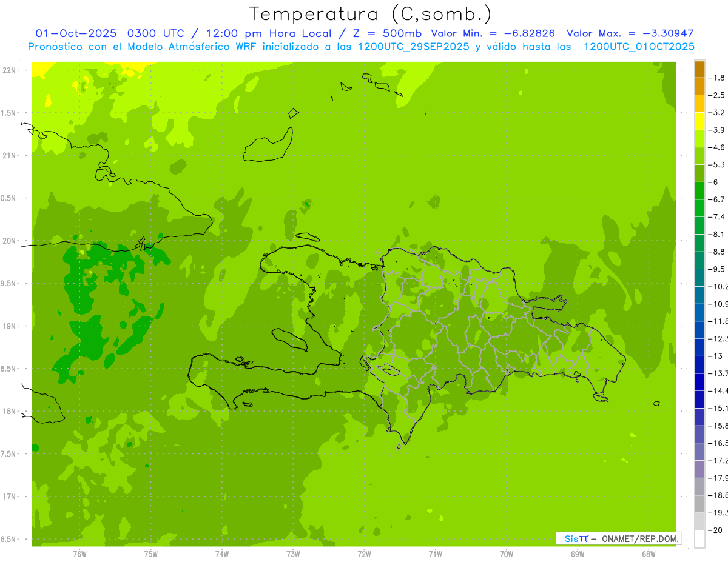This screenshot has height=562, width=728.
Task: Click the "75W" longitude label
Action: 151,554
